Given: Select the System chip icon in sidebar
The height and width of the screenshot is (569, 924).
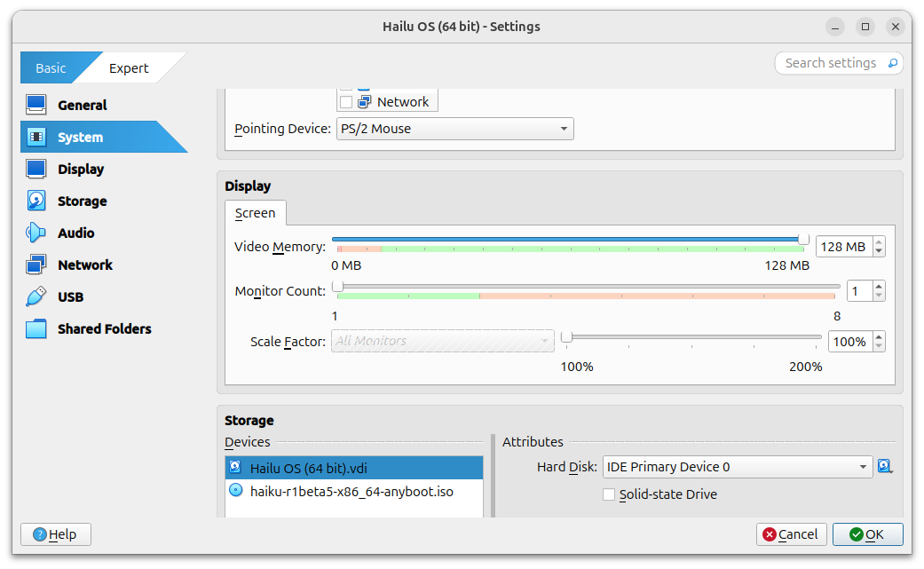Looking at the screenshot, I should [36, 138].
